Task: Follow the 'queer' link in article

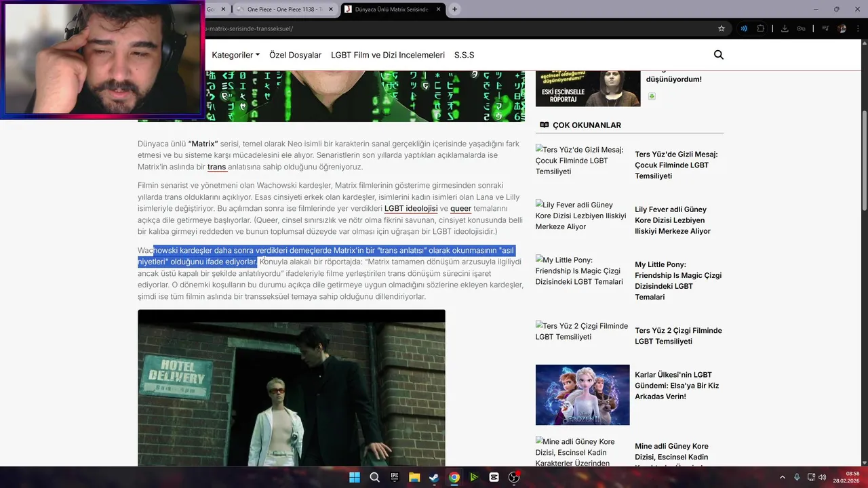Action: click(x=460, y=208)
